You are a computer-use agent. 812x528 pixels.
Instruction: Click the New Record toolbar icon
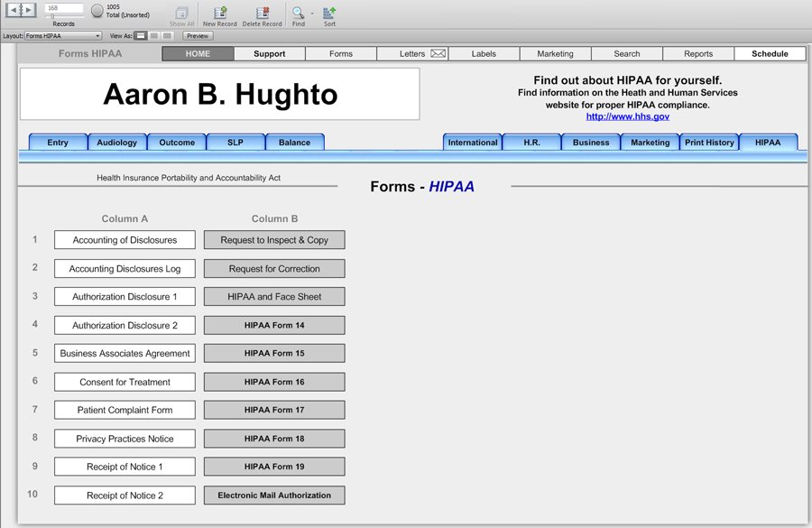coord(220,13)
